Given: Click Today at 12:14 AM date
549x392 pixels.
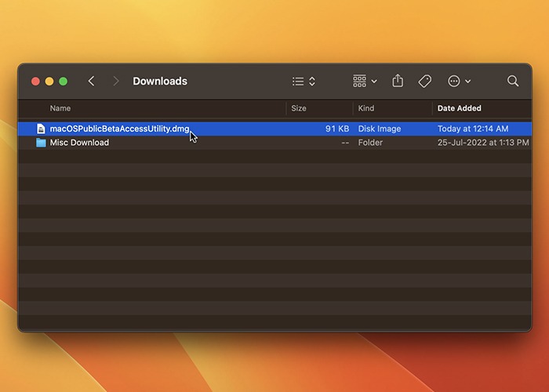Looking at the screenshot, I should 473,129.
